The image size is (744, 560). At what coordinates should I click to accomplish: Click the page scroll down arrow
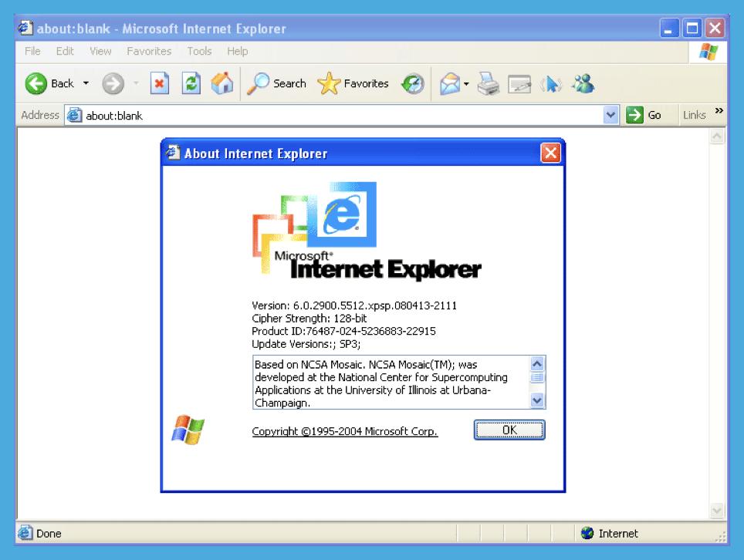pos(716,511)
